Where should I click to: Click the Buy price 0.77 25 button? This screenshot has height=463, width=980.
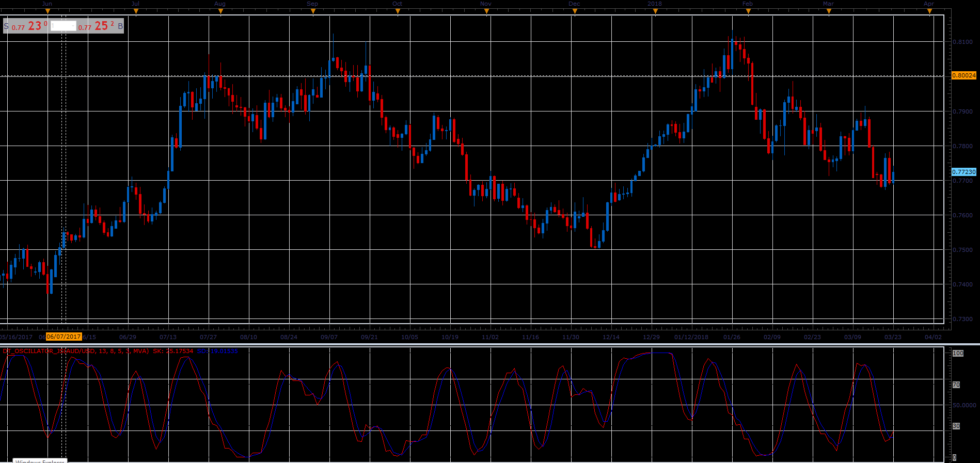[101, 26]
